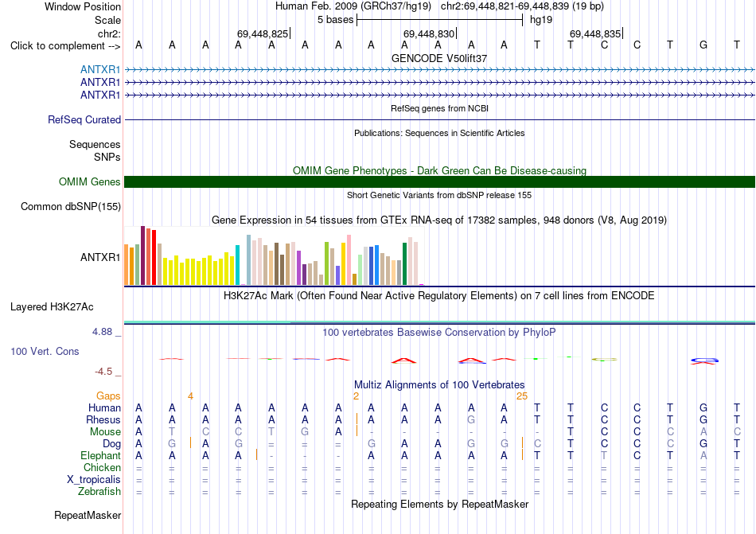This screenshot has height=534, width=756.
Task: Open the Layered H3K27Ac track label
Action: 52,307
